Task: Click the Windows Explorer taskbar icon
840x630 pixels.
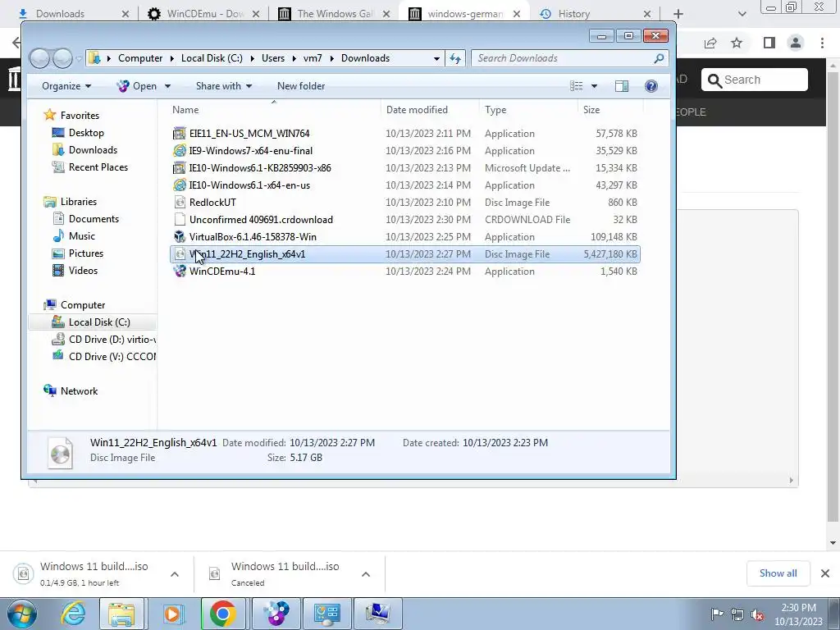Action: click(x=121, y=614)
